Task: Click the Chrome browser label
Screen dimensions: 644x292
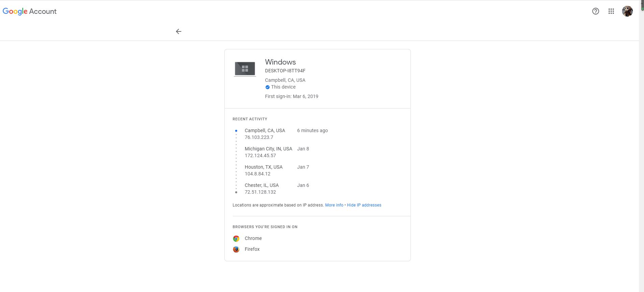Action: click(x=253, y=238)
